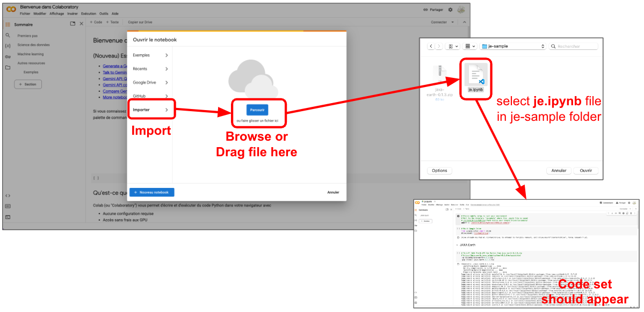644x312 pixels.
Task: Open the Aide menu in Bienvenue window
Action: [115, 13]
